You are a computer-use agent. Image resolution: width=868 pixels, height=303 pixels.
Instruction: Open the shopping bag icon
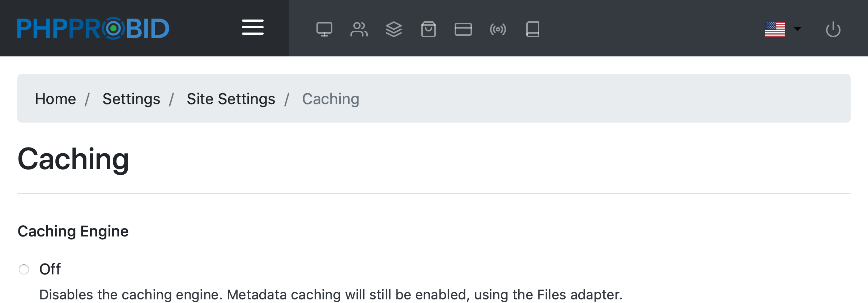428,29
